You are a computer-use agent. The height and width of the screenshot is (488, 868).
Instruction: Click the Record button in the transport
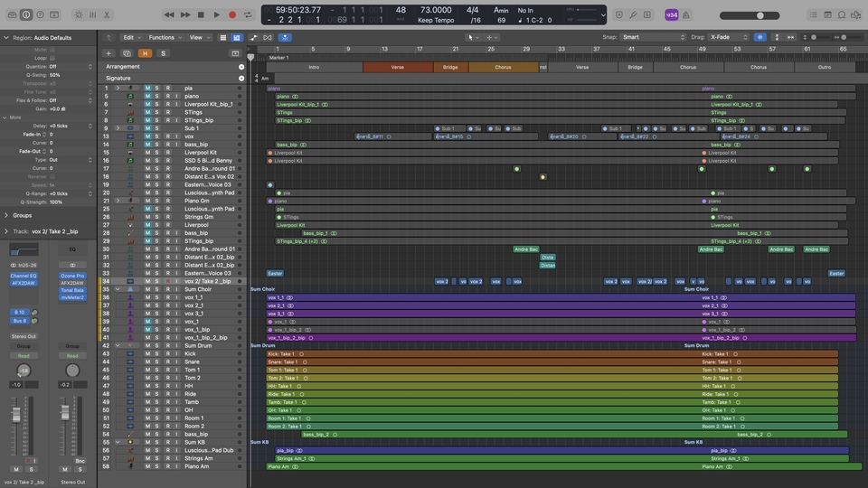coord(232,14)
